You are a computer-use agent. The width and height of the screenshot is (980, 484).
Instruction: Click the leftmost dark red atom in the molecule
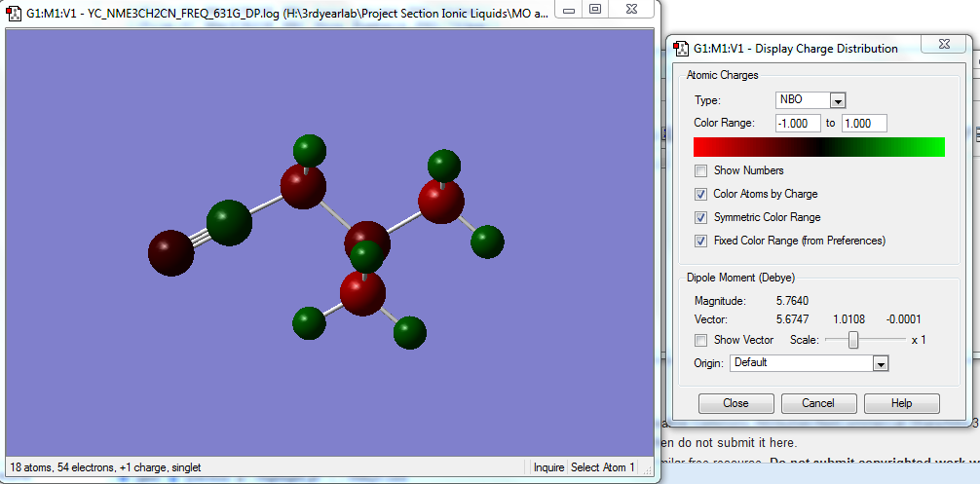click(170, 253)
